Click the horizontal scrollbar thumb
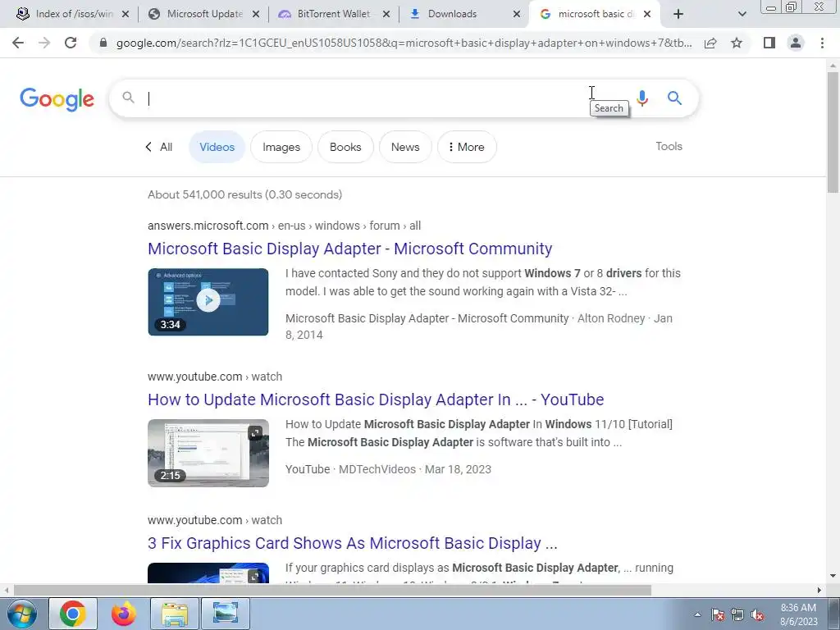 (x=332, y=591)
